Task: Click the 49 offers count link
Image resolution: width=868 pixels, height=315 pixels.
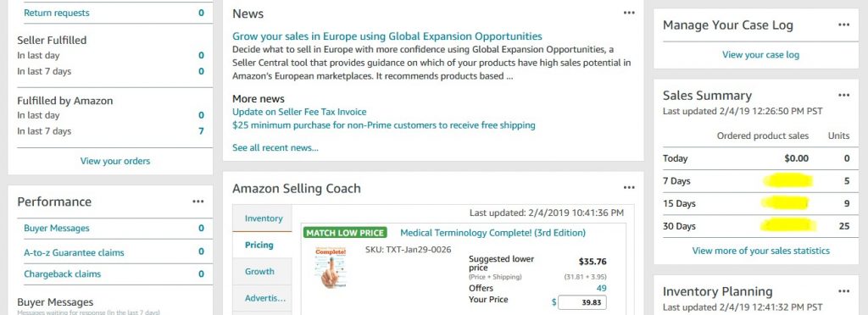Action: click(x=601, y=288)
